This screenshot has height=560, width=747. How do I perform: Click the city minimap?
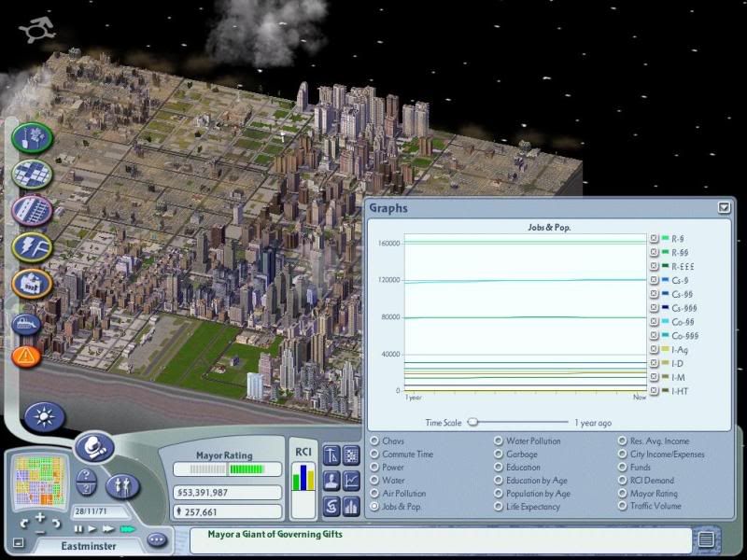[39, 480]
